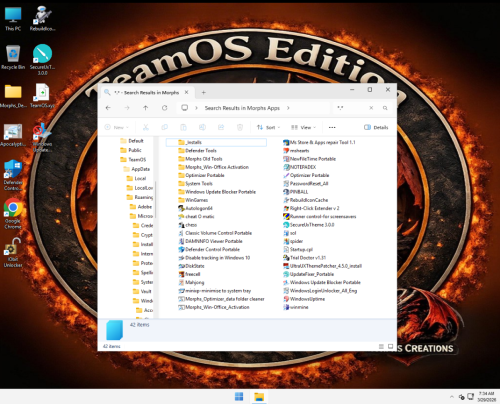Expand chevron after Search Results breadcrumb
500x404 pixels.
[288, 108]
